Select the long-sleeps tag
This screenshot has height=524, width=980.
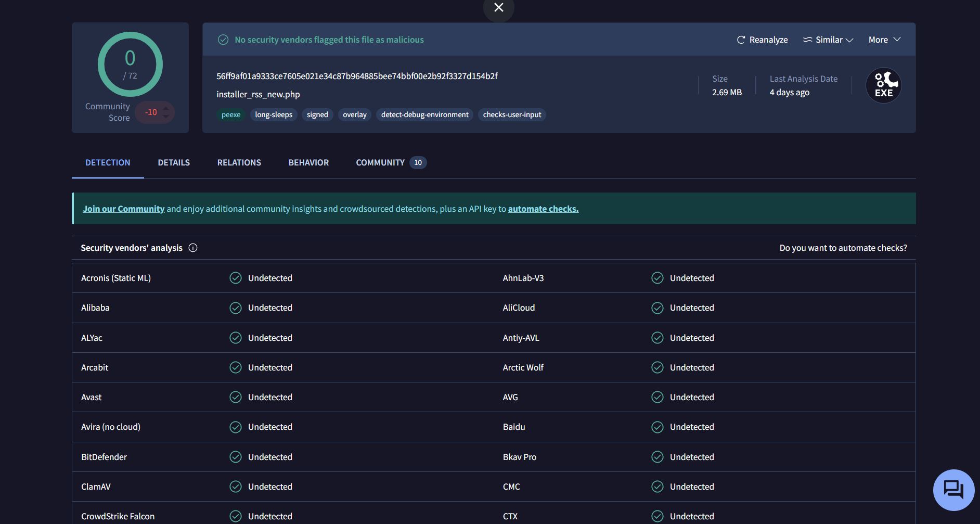coord(274,114)
